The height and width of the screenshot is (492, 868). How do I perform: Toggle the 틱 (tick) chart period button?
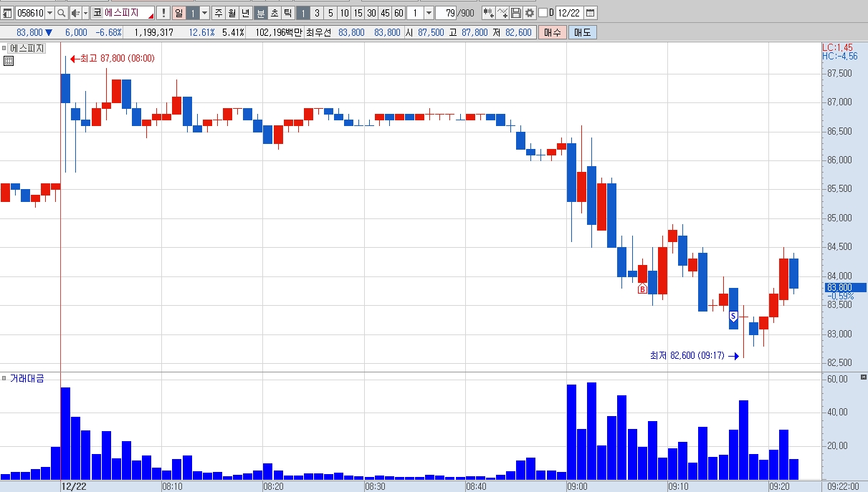pos(287,13)
